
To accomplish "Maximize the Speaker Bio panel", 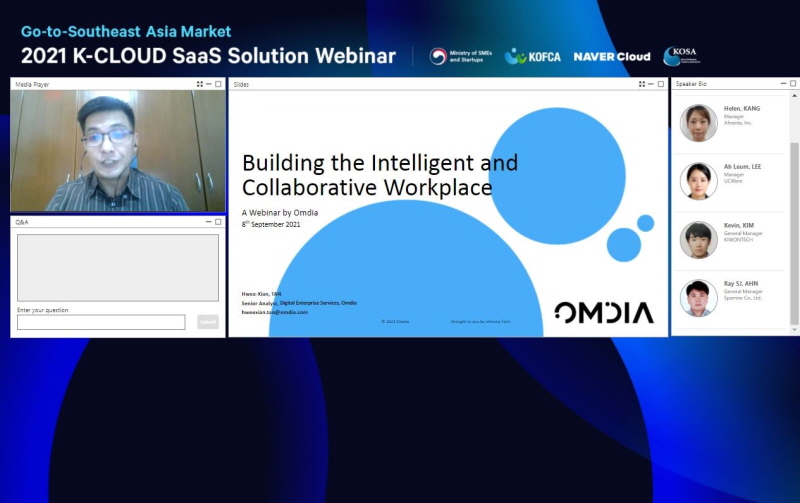I will point(792,84).
